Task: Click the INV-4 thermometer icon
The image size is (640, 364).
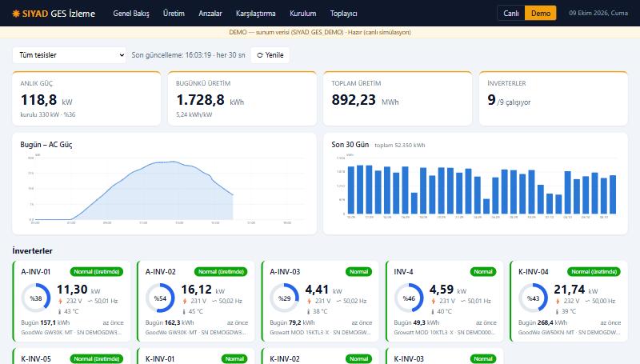Action: (433, 311)
